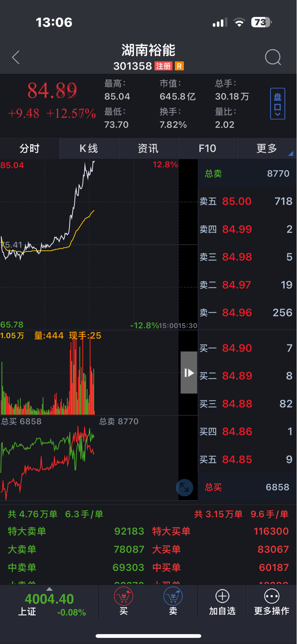The height and width of the screenshot is (644, 297).
Task: Switch to the K线 tab
Action: 89,149
